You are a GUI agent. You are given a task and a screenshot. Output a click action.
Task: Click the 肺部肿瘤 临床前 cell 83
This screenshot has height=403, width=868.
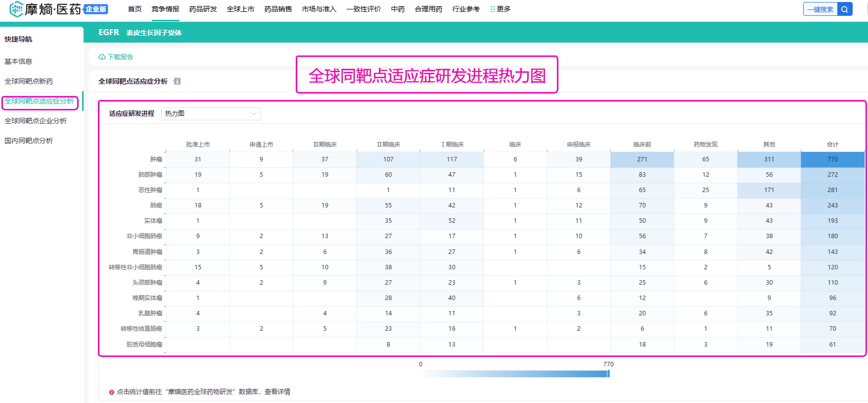[642, 175]
